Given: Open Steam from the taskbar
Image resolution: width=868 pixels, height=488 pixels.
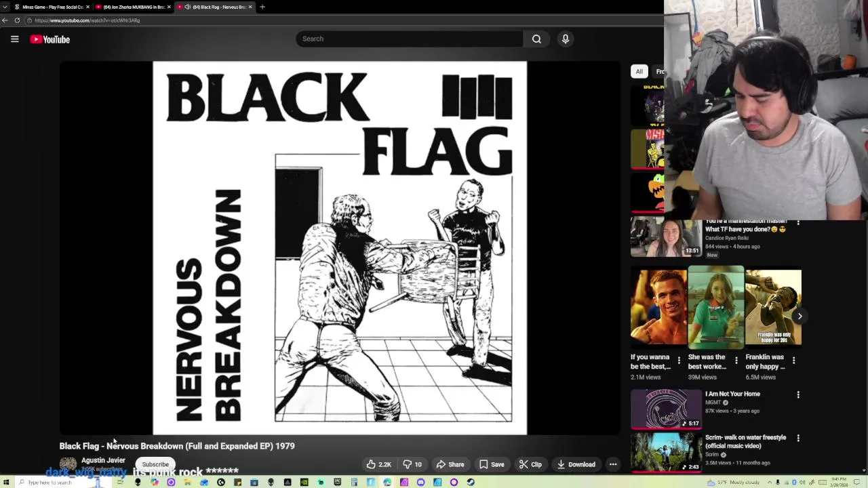Looking at the screenshot, I should point(471,482).
